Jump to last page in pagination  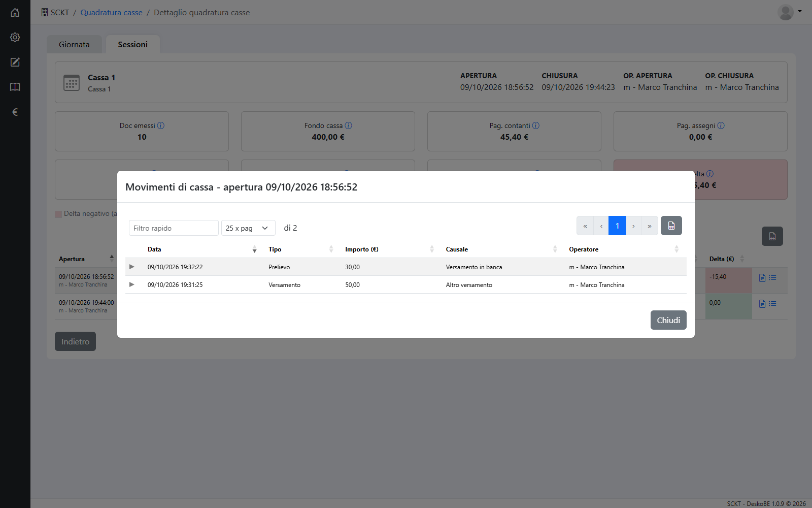[x=650, y=226]
